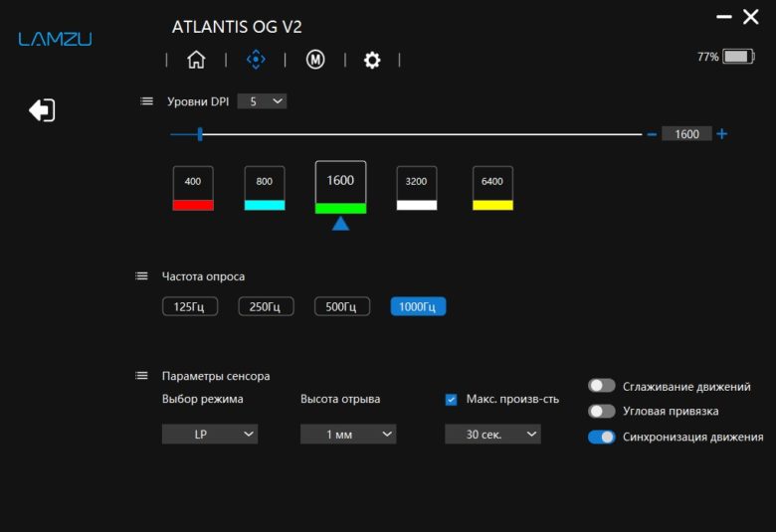This screenshot has width=776, height=532.
Task: Select the DPI sensor settings tab icon
Action: tap(256, 60)
